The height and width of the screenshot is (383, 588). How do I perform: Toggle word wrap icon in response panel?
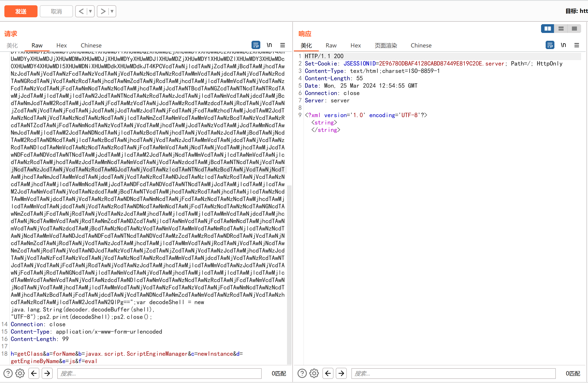(x=550, y=45)
